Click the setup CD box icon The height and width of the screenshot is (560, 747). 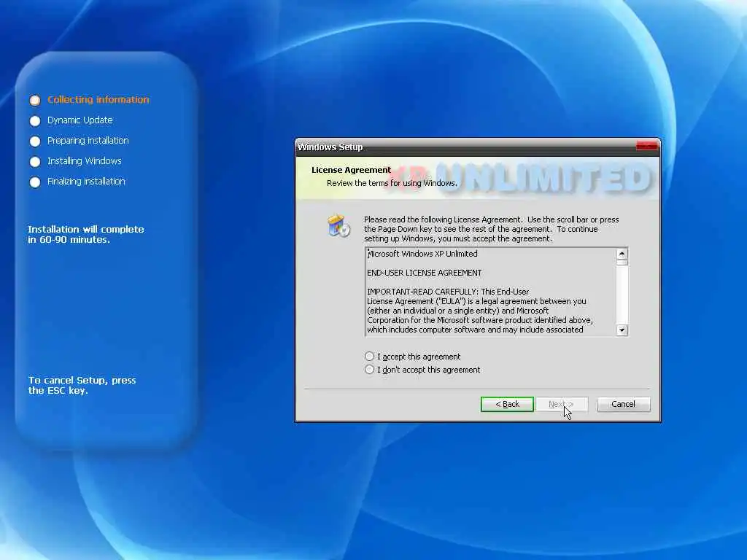338,226
